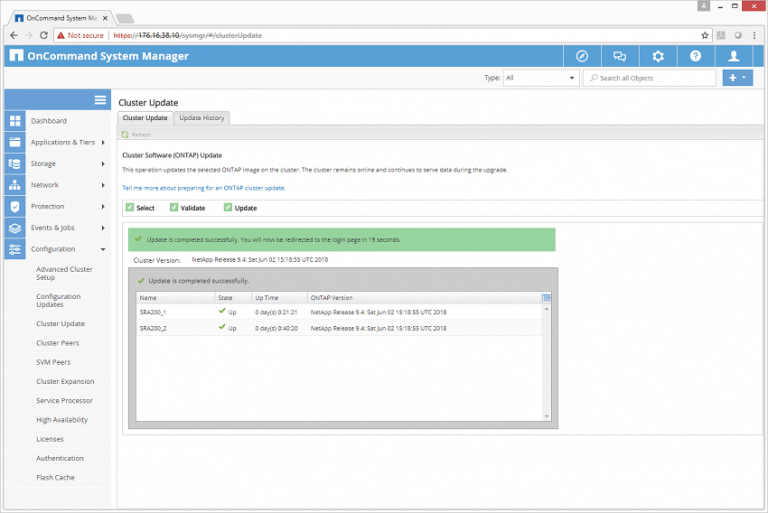Viewport: 768px width, 513px height.
Task: Click the Not secure warning icon
Action: pyautogui.click(x=61, y=35)
